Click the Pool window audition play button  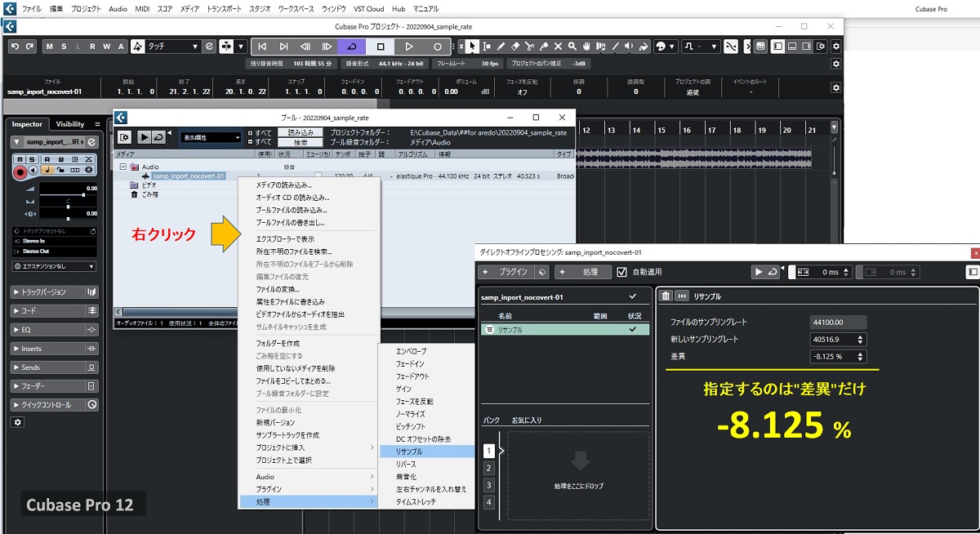(144, 137)
